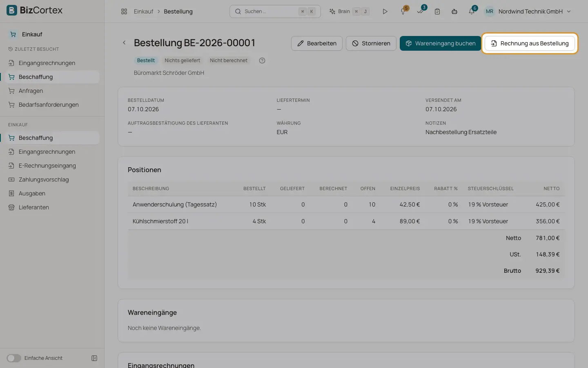This screenshot has width=588, height=368.
Task: Select the Anwenderschulung (Tagessatz) row
Action: [346, 204]
